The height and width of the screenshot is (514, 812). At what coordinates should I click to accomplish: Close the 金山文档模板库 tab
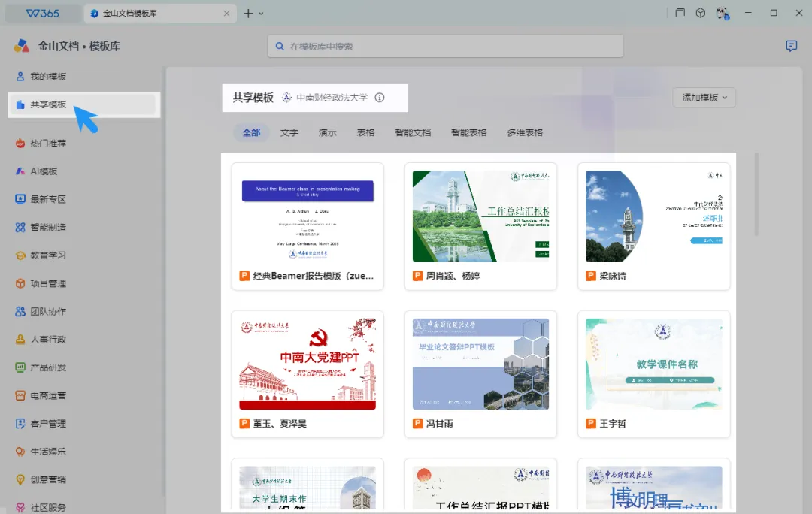(x=226, y=14)
